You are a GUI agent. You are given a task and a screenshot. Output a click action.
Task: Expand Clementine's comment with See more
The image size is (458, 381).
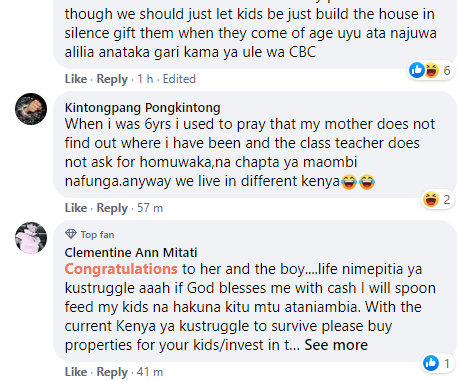click(x=336, y=345)
